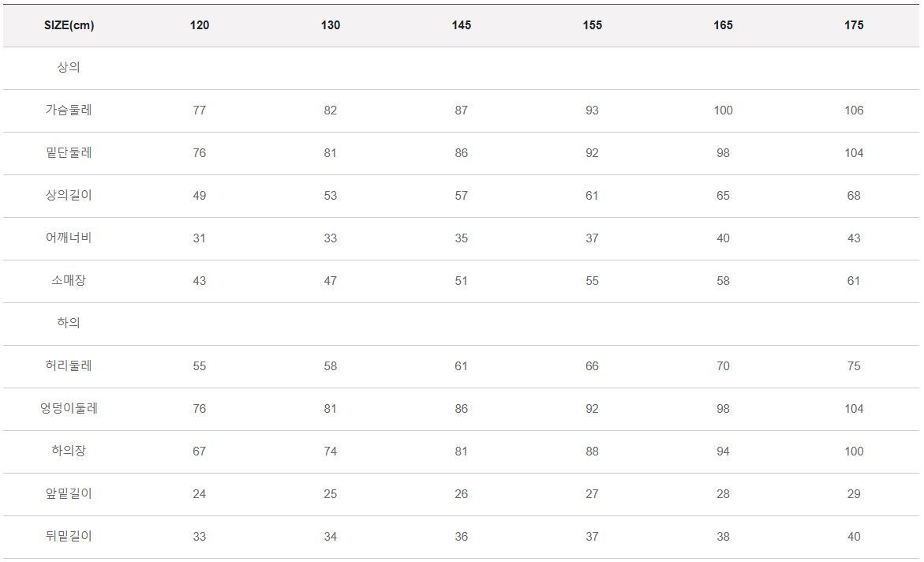The image size is (924, 562).
Task: Select 소매장 value 58 for size 165
Action: pos(723,281)
